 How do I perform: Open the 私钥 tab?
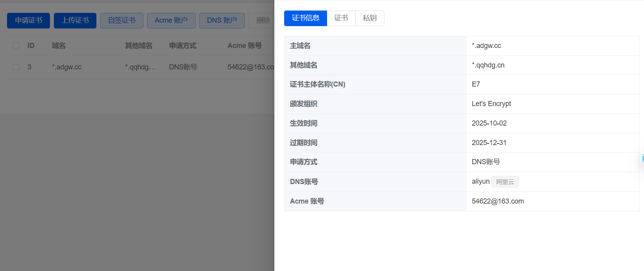click(x=369, y=18)
